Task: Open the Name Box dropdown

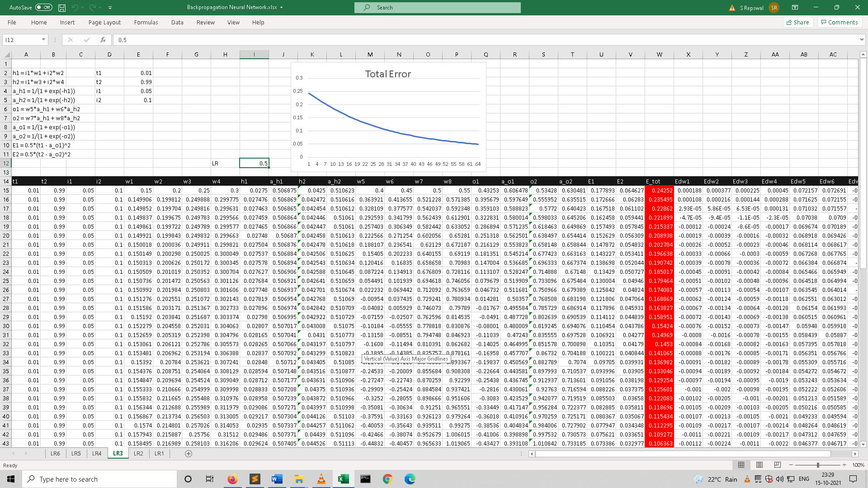Action: point(44,40)
